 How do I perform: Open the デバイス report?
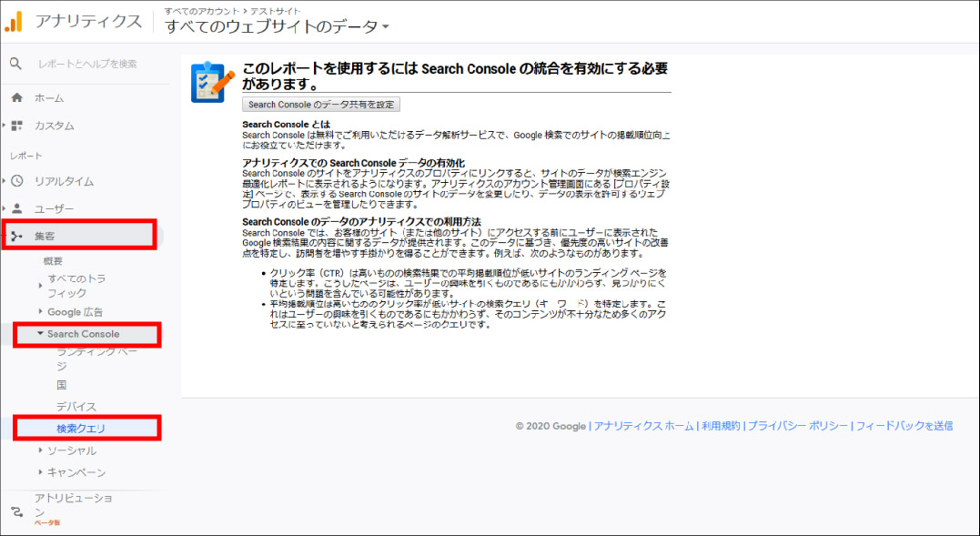tap(76, 407)
